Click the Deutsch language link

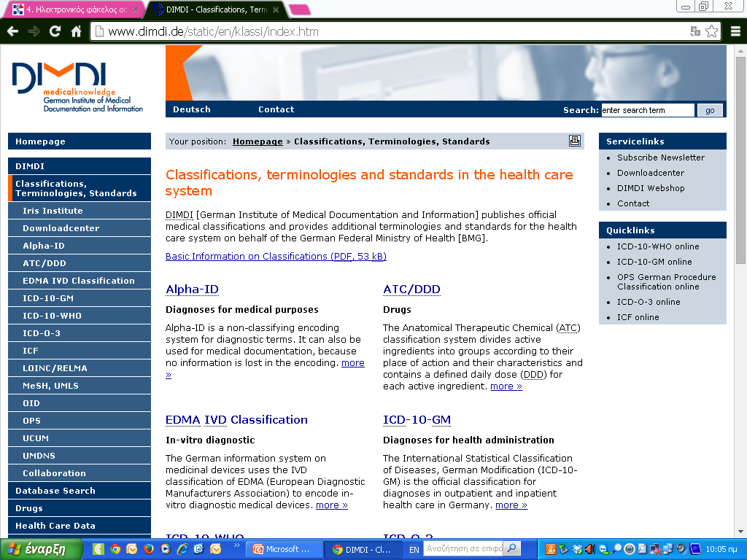(192, 109)
